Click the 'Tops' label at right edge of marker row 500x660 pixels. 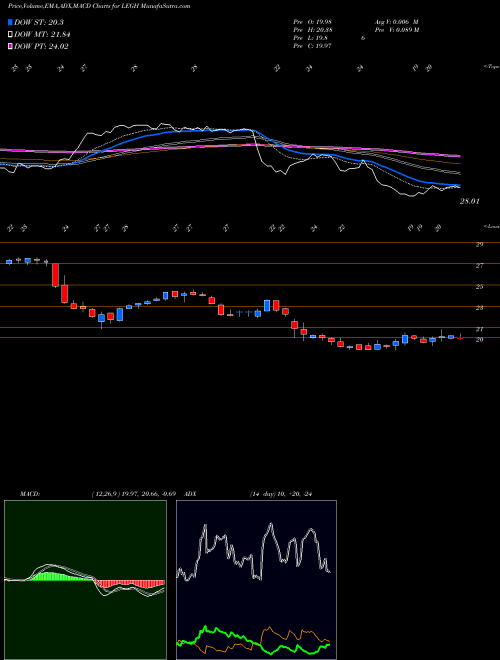492,67
